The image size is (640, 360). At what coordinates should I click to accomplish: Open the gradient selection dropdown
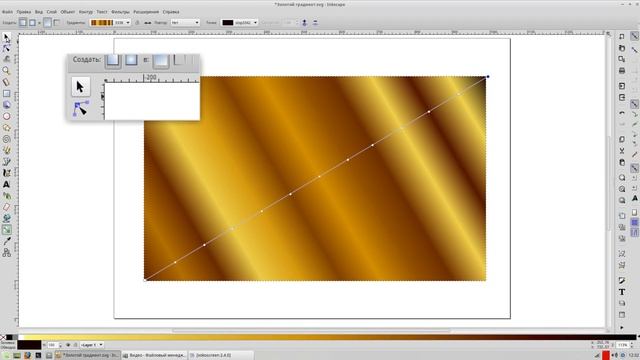tap(110, 23)
